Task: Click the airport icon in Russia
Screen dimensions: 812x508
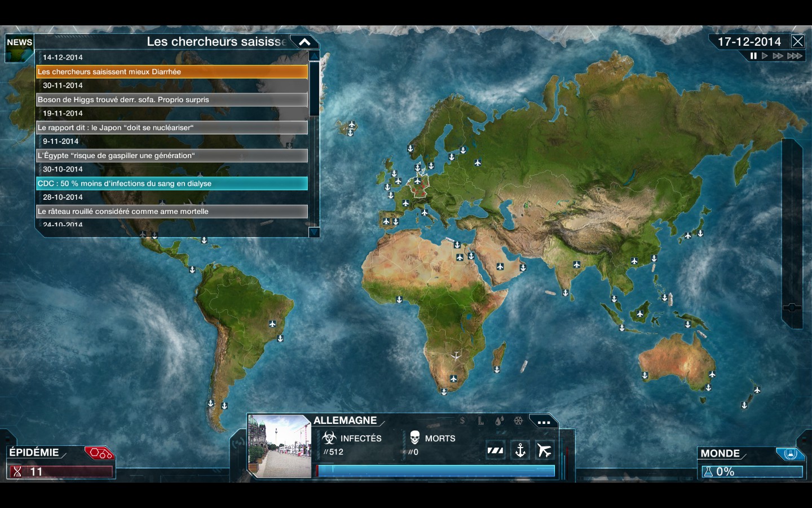Action: pos(478,163)
